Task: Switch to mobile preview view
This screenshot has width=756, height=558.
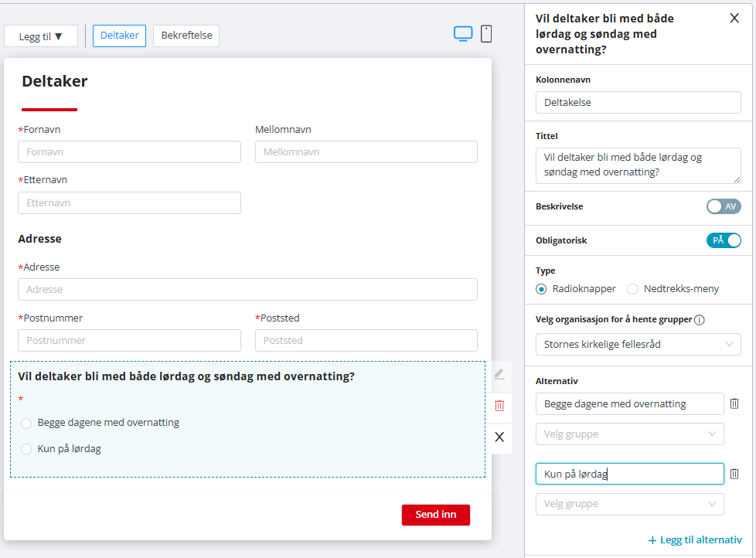Action: coord(486,33)
